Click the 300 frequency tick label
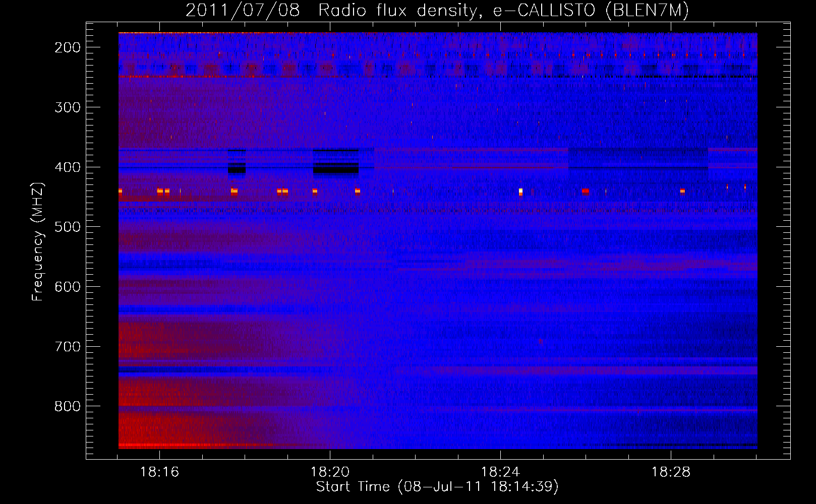Image resolution: width=816 pixels, height=504 pixels. click(68, 107)
